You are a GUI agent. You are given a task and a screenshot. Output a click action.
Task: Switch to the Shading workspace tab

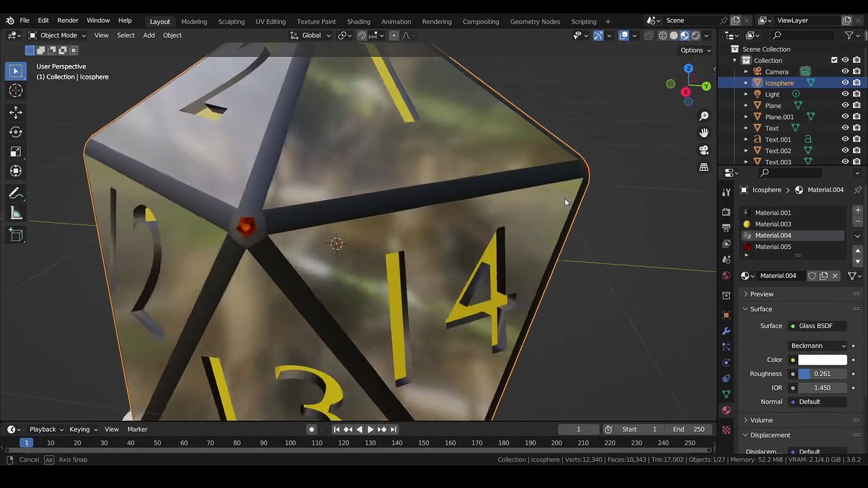tap(358, 22)
